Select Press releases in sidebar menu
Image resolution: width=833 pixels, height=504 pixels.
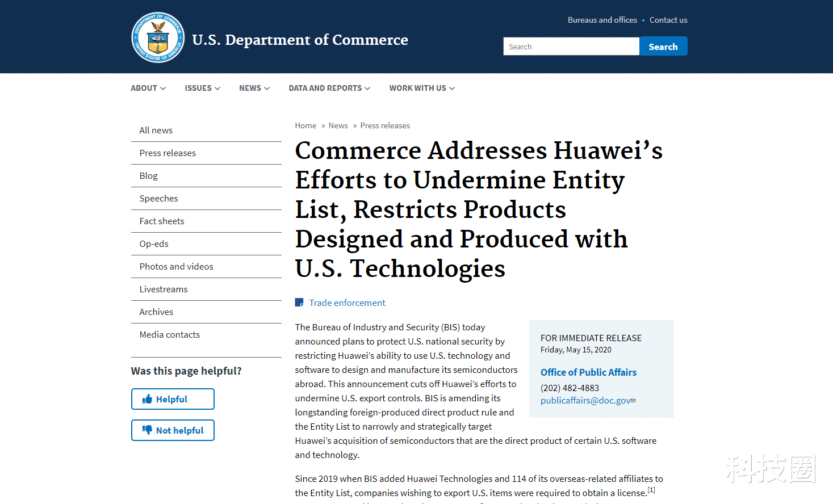(x=206, y=153)
